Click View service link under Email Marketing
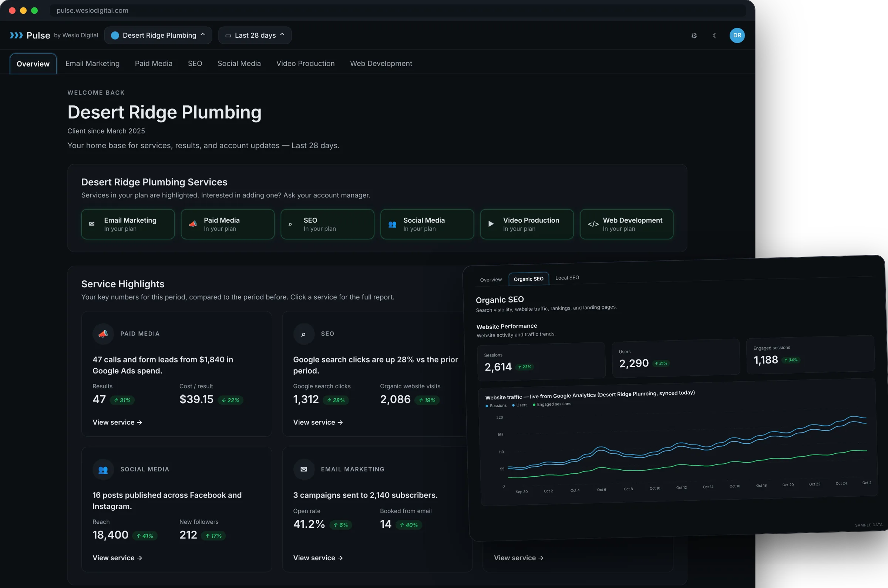This screenshot has width=888, height=588. coord(318,558)
